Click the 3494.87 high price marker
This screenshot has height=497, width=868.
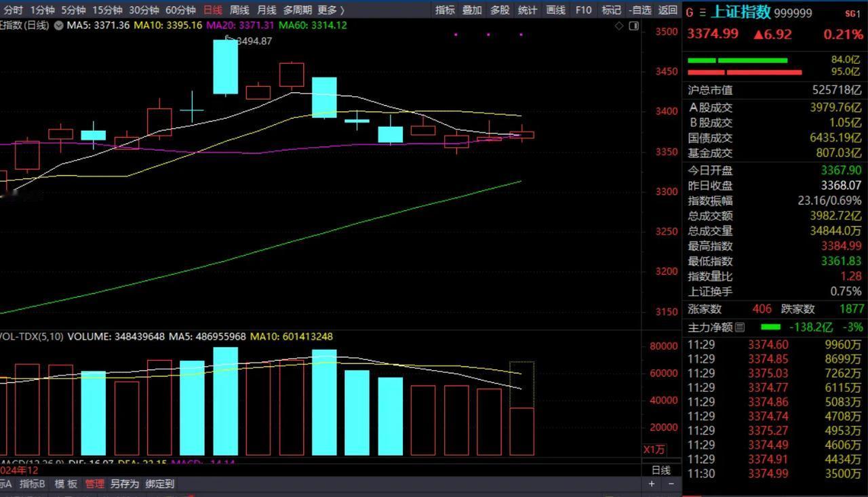(254, 41)
